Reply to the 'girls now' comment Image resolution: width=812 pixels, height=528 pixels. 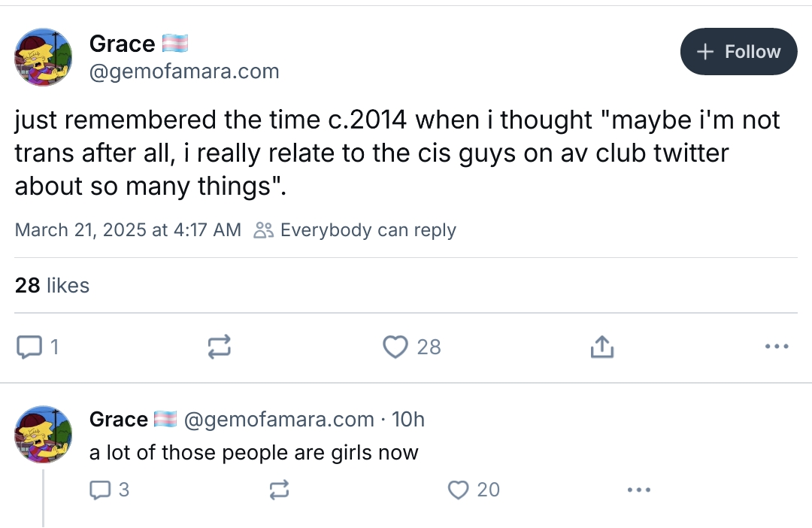[100, 490]
